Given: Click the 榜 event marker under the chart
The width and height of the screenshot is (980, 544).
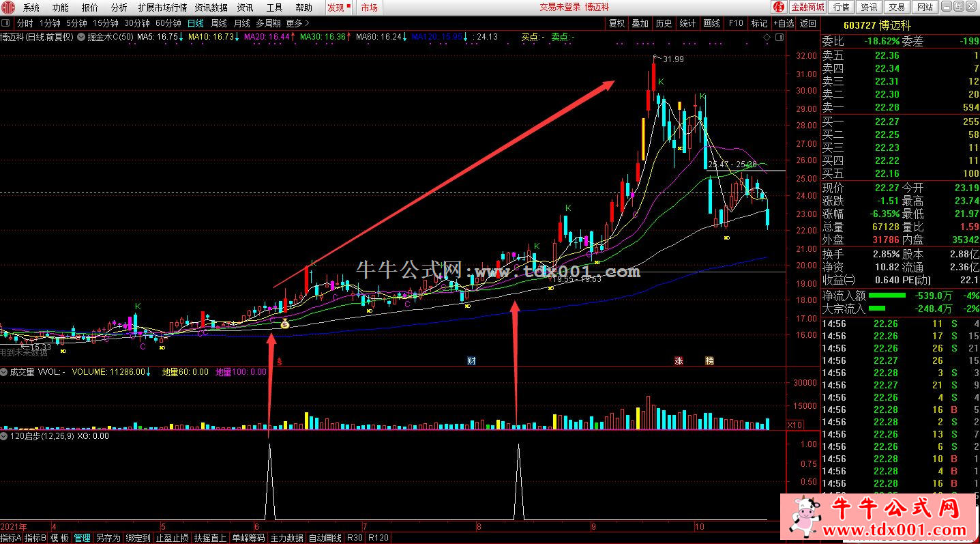Looking at the screenshot, I should (710, 360).
